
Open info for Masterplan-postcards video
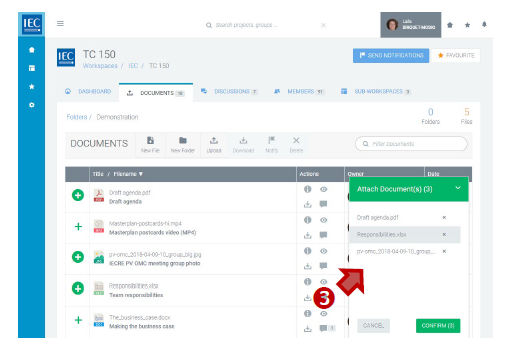click(x=308, y=220)
